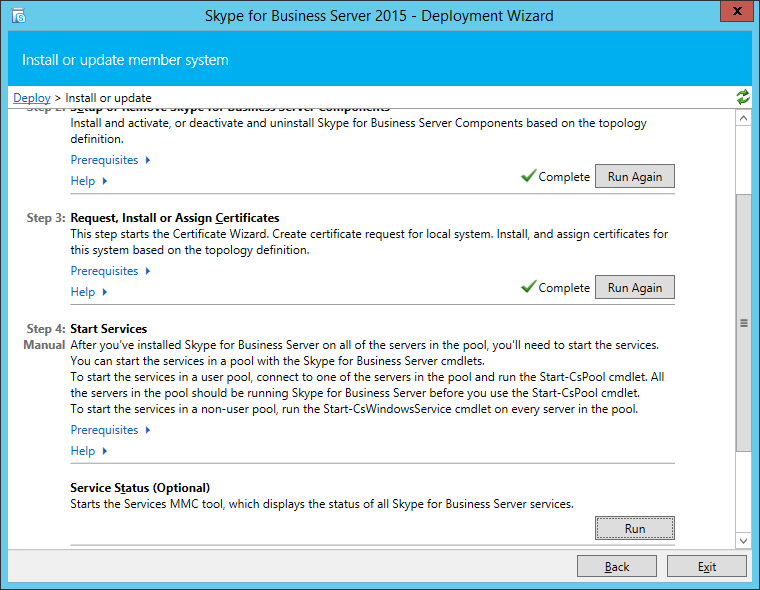This screenshot has width=760, height=590.
Task: Close the Deployment Wizard window
Action: coord(737,11)
